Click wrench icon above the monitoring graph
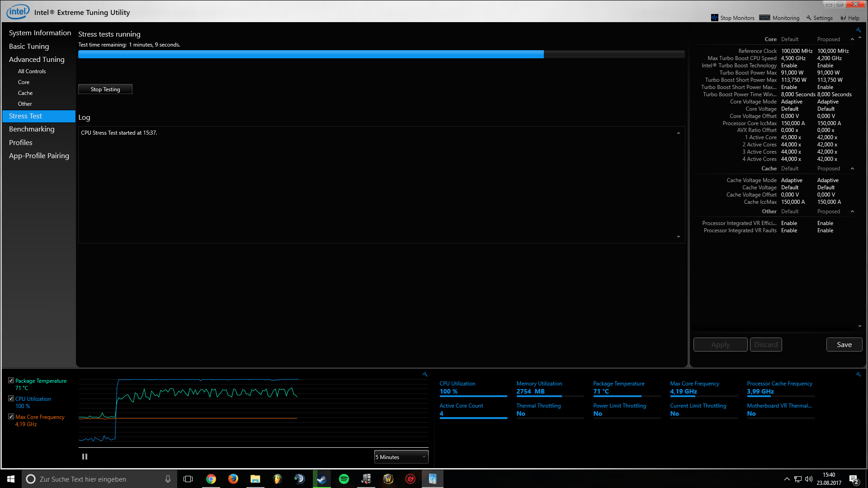This screenshot has height=488, width=868. coord(425,374)
